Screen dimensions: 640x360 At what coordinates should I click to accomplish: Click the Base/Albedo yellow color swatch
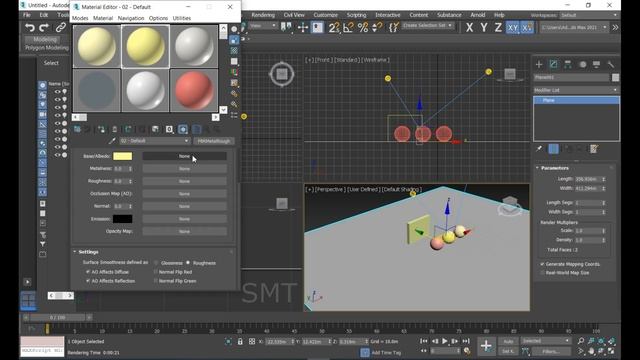tap(122, 156)
